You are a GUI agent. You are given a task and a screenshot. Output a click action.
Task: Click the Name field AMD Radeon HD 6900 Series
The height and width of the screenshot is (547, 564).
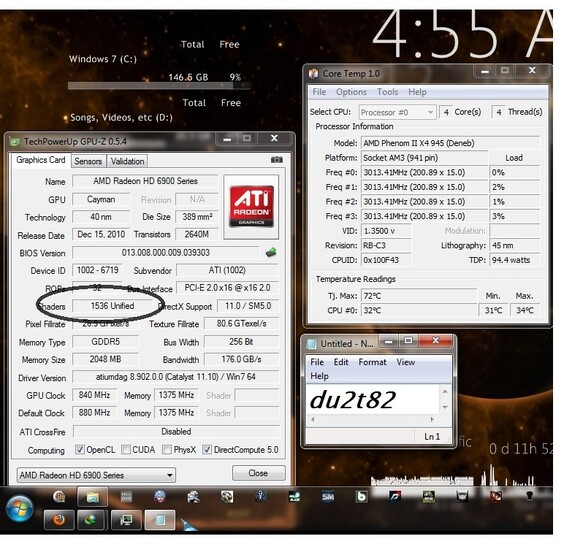145,181
